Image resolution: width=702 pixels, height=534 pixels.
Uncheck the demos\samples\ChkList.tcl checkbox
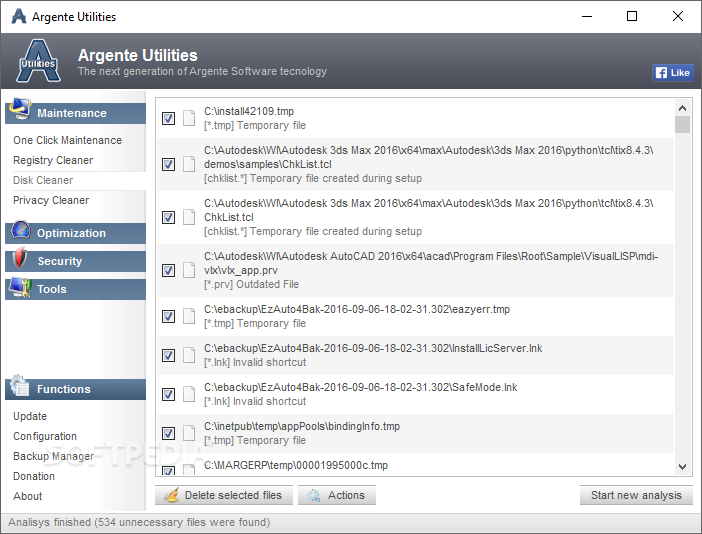(168, 164)
